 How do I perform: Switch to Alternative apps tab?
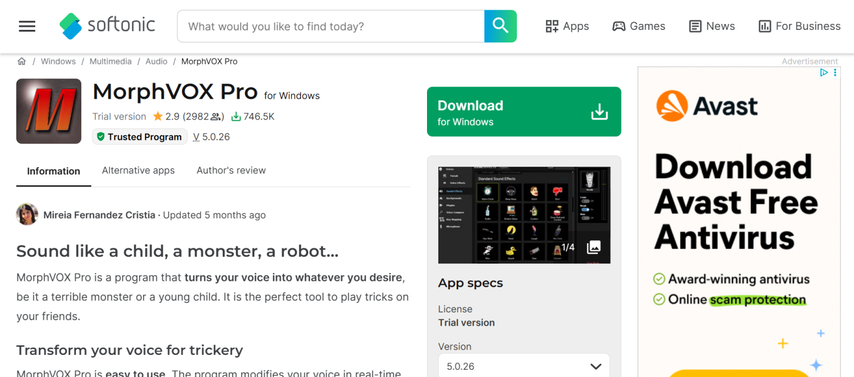pyautogui.click(x=138, y=171)
